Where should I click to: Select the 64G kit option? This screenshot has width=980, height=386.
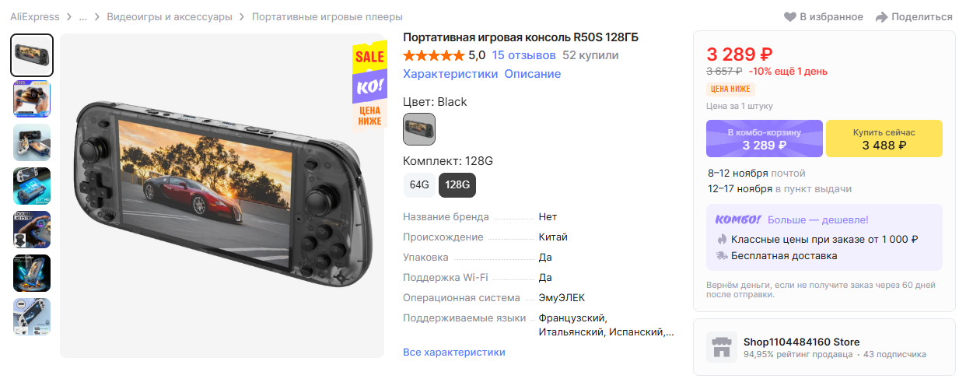(x=419, y=185)
